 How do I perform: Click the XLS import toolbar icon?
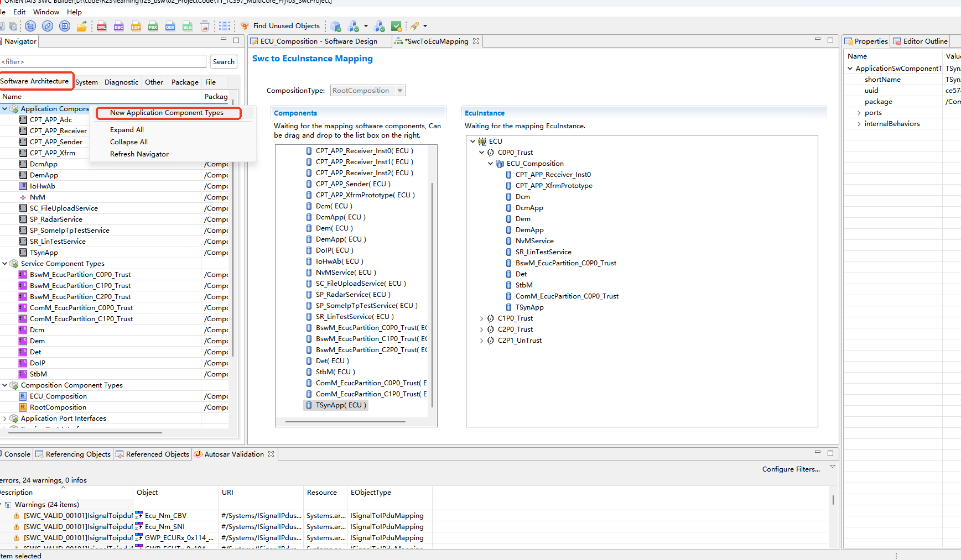pyautogui.click(x=188, y=26)
